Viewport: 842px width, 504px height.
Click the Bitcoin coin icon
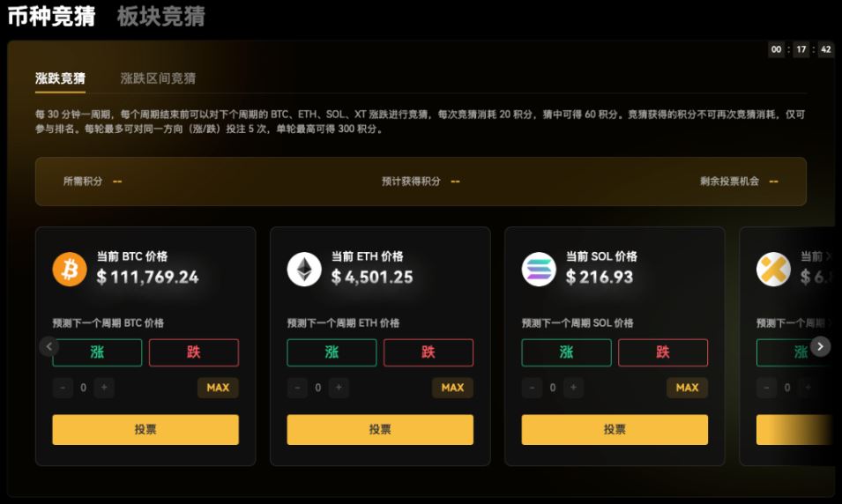70,270
